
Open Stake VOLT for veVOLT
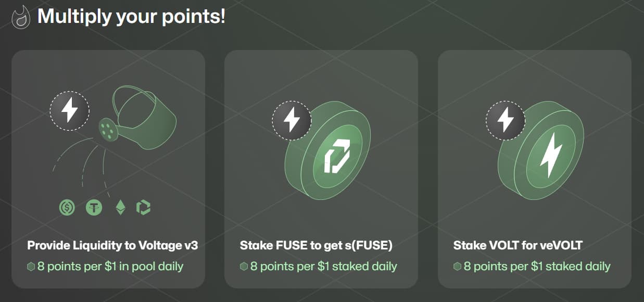tap(518, 245)
